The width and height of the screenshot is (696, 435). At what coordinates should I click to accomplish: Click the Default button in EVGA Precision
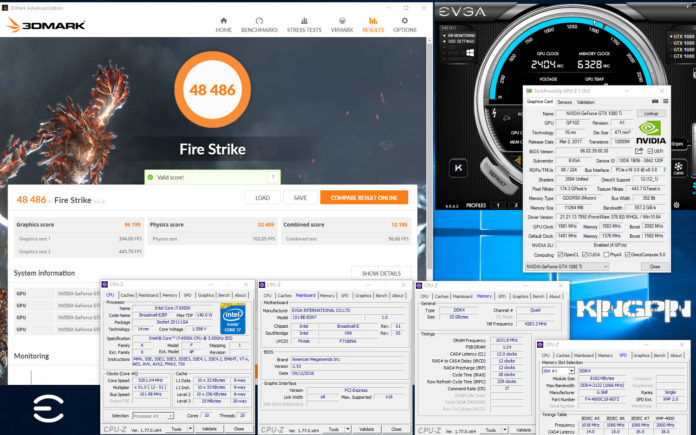(498, 178)
